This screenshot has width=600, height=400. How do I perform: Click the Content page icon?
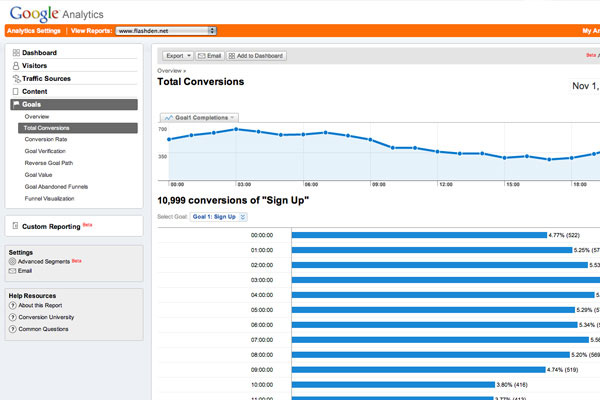pos(15,91)
